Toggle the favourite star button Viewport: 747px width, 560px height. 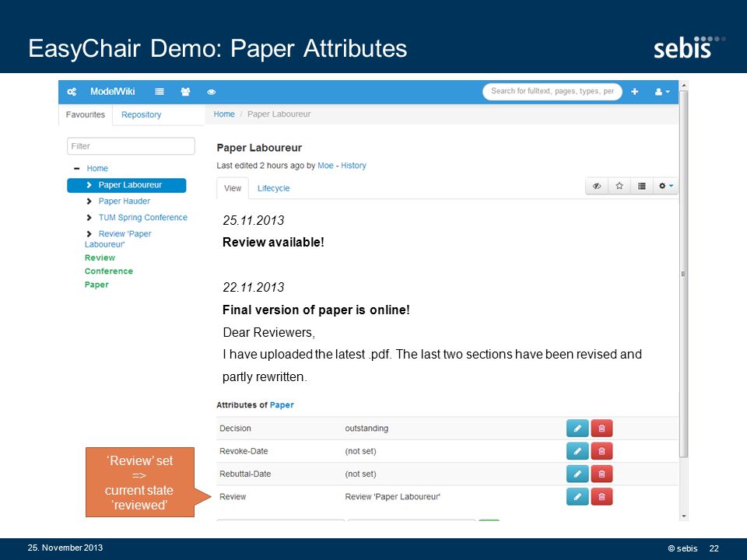(619, 186)
